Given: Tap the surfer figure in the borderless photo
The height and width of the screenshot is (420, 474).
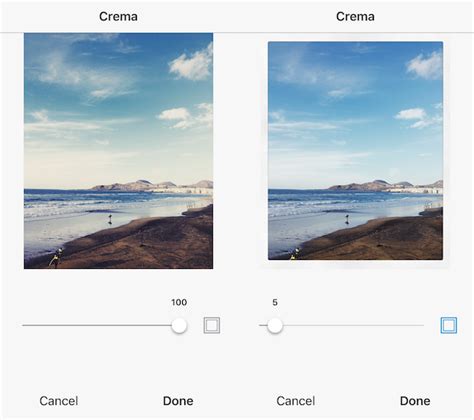Looking at the screenshot, I should pos(110,219).
